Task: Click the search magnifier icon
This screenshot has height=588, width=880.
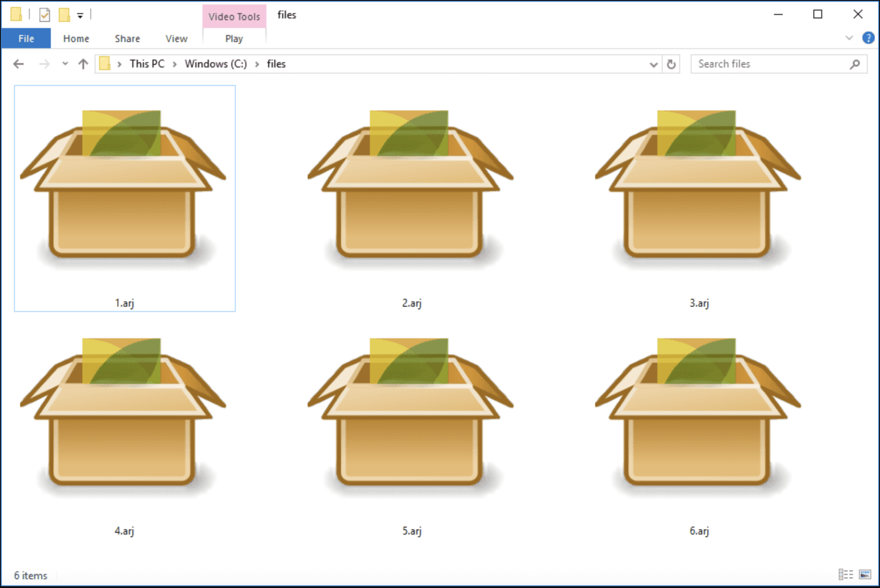Action: (x=854, y=64)
